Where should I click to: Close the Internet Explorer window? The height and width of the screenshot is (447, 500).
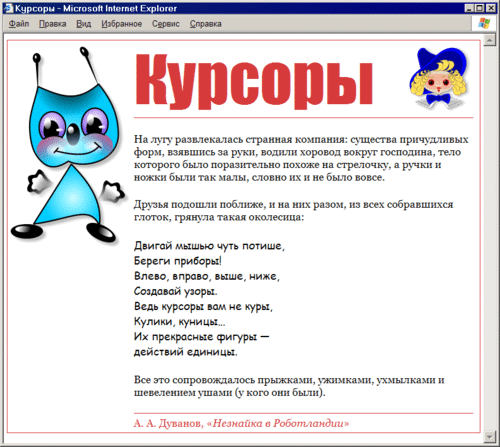[490, 8]
